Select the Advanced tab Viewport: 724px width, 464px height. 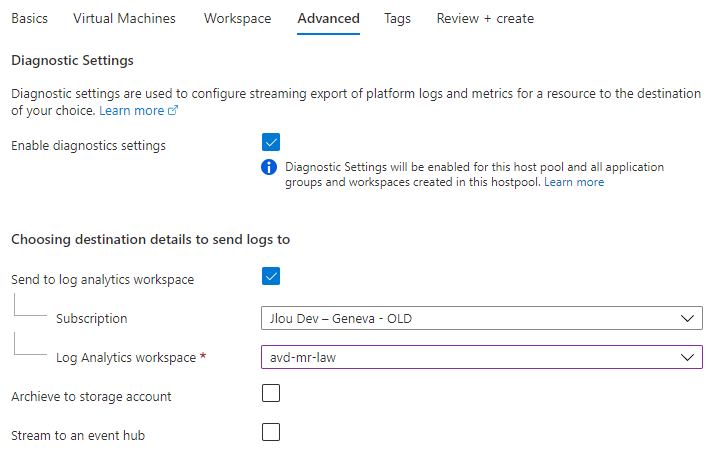[328, 18]
